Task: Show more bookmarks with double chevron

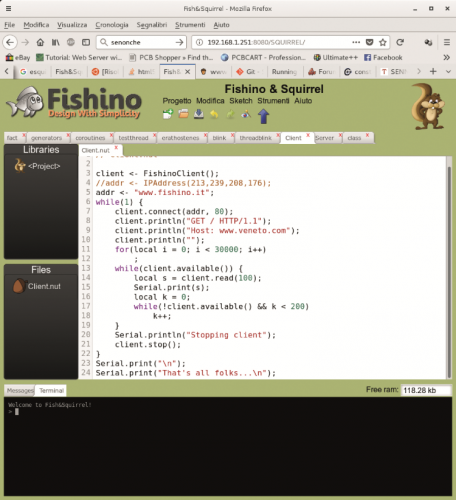Action: coord(447,58)
